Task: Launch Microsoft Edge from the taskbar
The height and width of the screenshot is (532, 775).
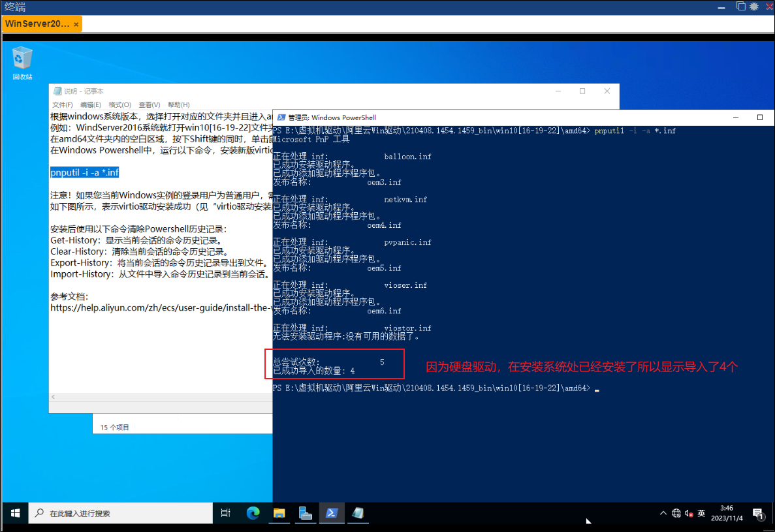Action: [x=253, y=513]
